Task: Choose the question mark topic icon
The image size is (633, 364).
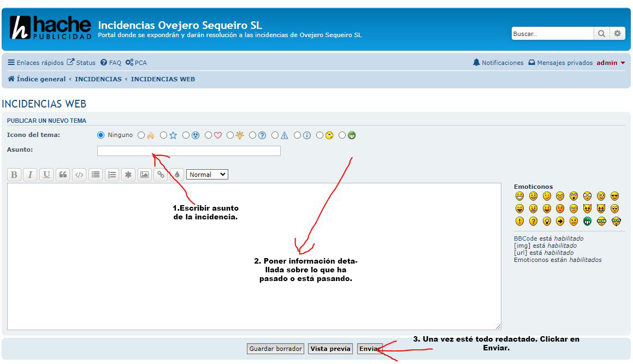Action: 253,135
